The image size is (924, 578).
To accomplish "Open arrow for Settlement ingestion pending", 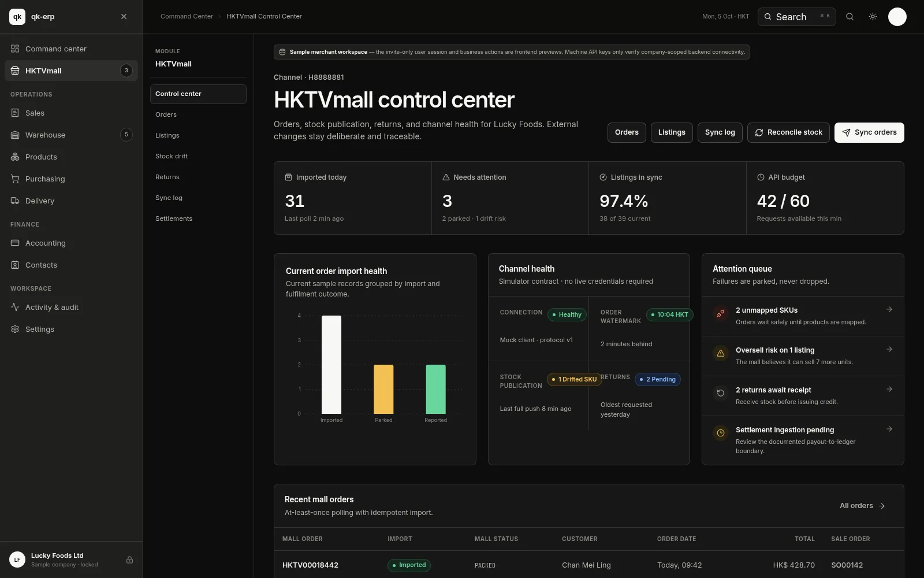I will click(x=889, y=429).
